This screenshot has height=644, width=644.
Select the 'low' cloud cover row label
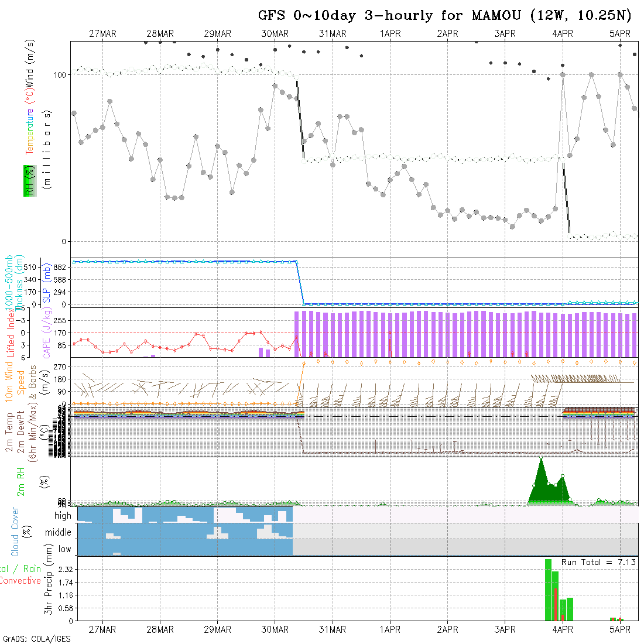click(x=64, y=549)
